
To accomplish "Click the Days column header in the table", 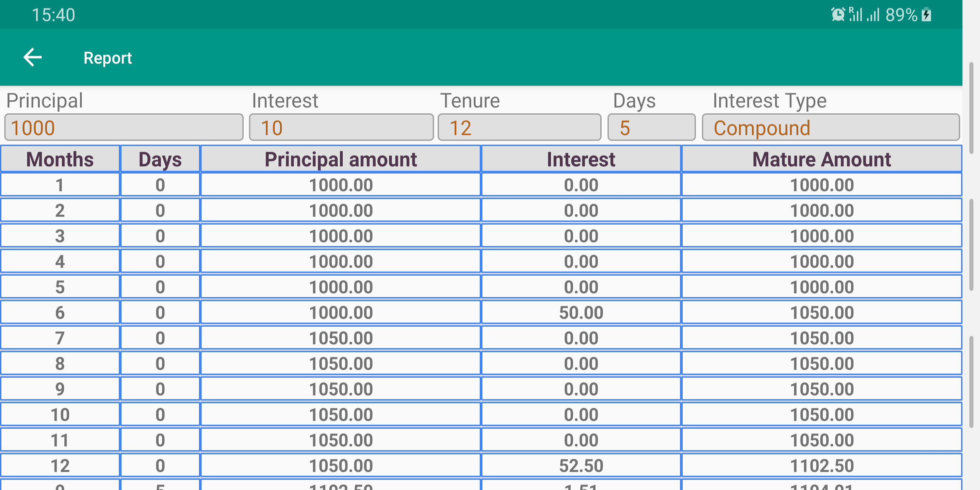I will pyautogui.click(x=160, y=159).
